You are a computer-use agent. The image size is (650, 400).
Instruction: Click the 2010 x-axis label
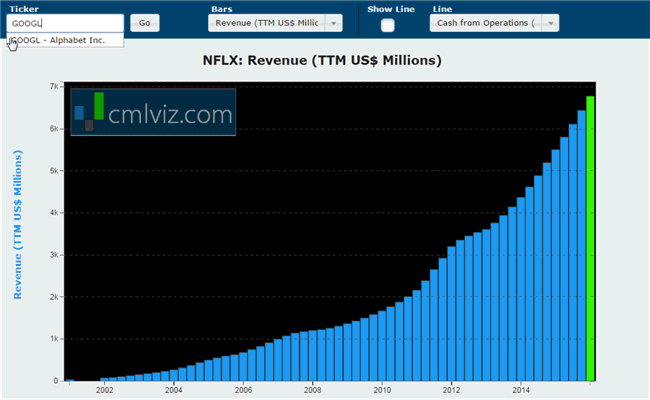coord(382,390)
